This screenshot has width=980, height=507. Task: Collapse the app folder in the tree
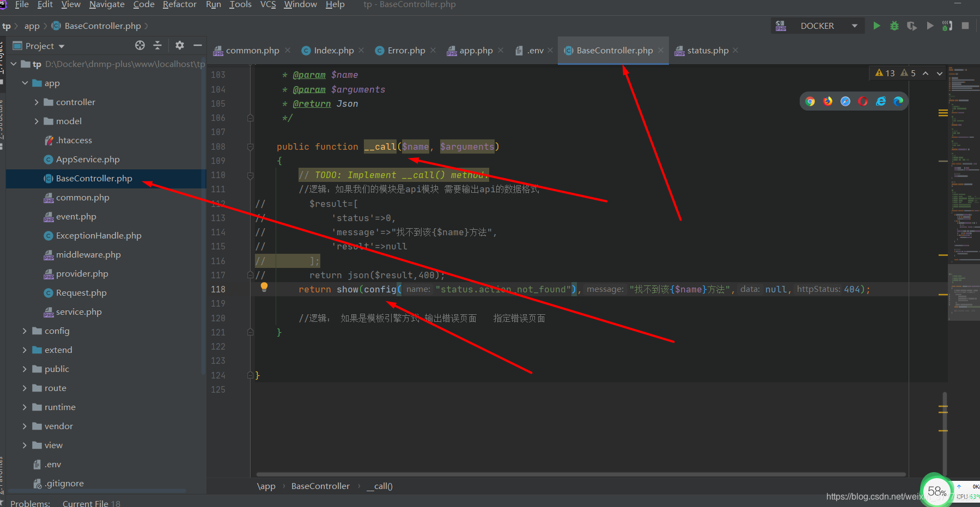pyautogui.click(x=25, y=83)
